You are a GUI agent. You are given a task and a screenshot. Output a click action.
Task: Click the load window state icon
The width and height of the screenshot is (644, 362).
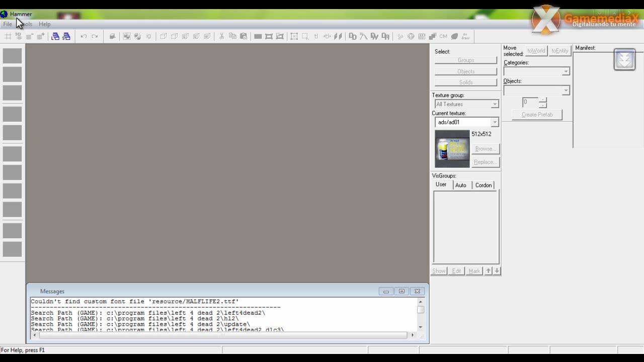tap(55, 36)
